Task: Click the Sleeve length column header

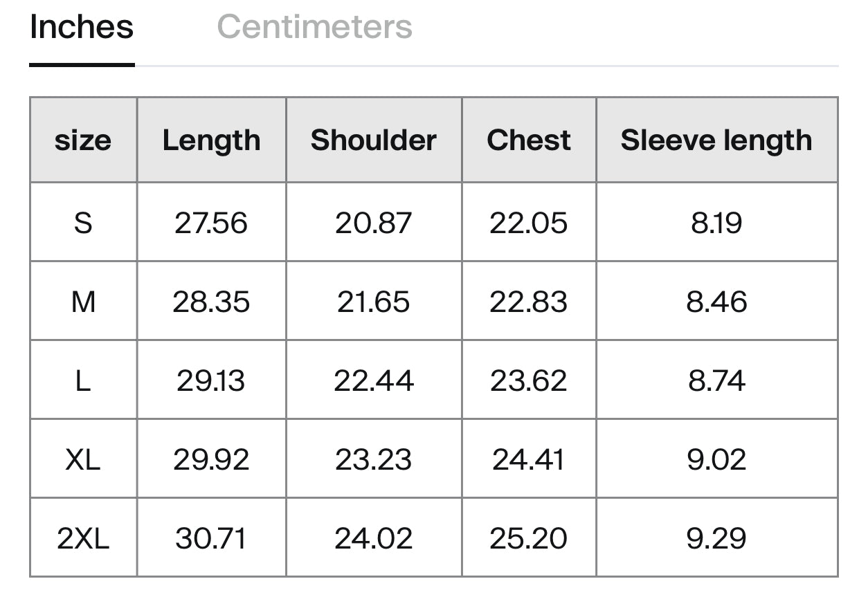Action: pyautogui.click(x=716, y=140)
